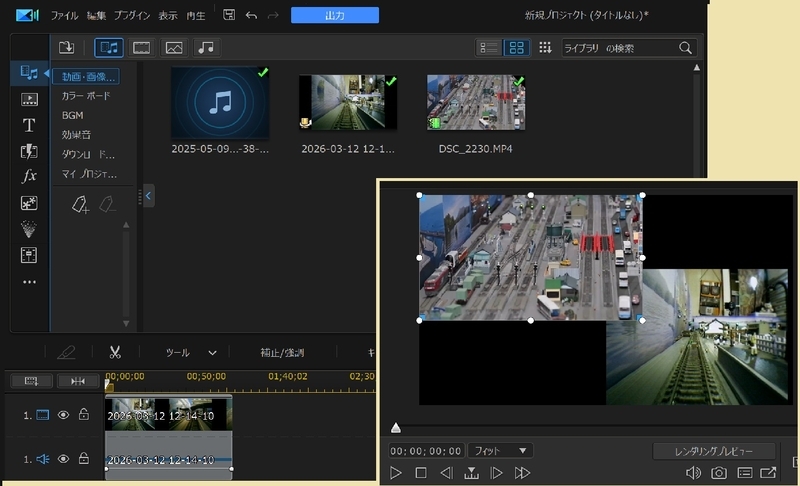This screenshot has width=800, height=486.
Task: Select the scissors split tool
Action: pyautogui.click(x=115, y=352)
